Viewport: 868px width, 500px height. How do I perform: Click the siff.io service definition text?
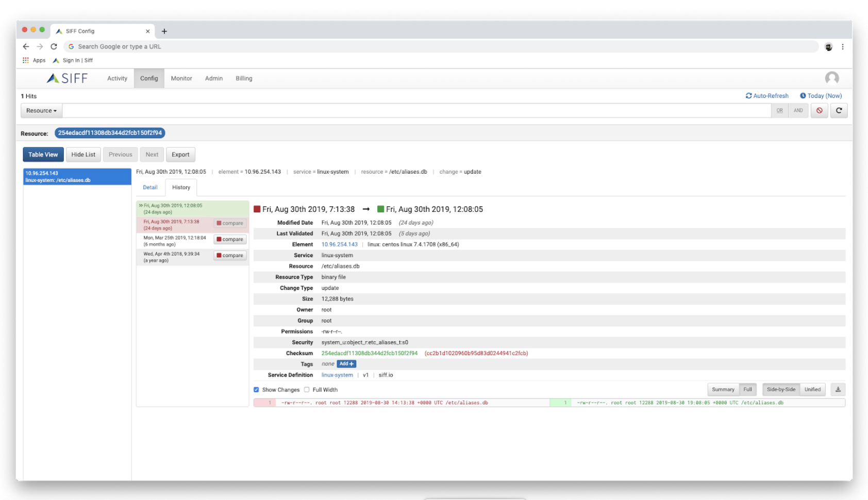pos(386,375)
